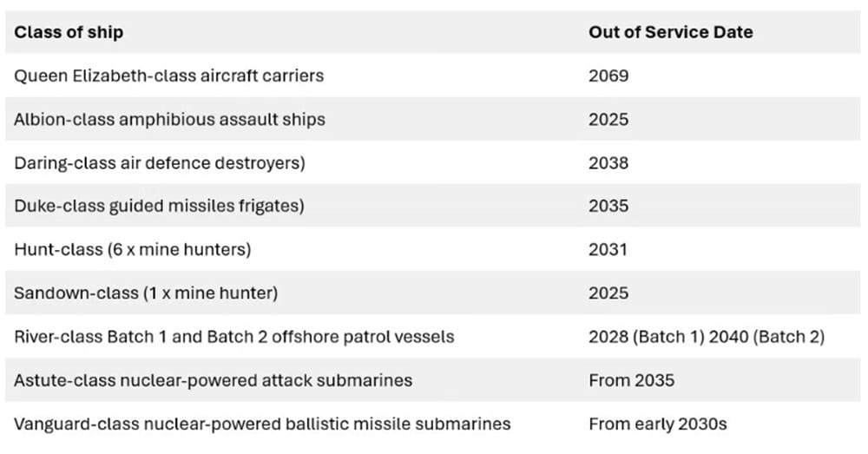Select the River-class offshore patrol vessels cell
The image size is (868, 454).
point(233,336)
